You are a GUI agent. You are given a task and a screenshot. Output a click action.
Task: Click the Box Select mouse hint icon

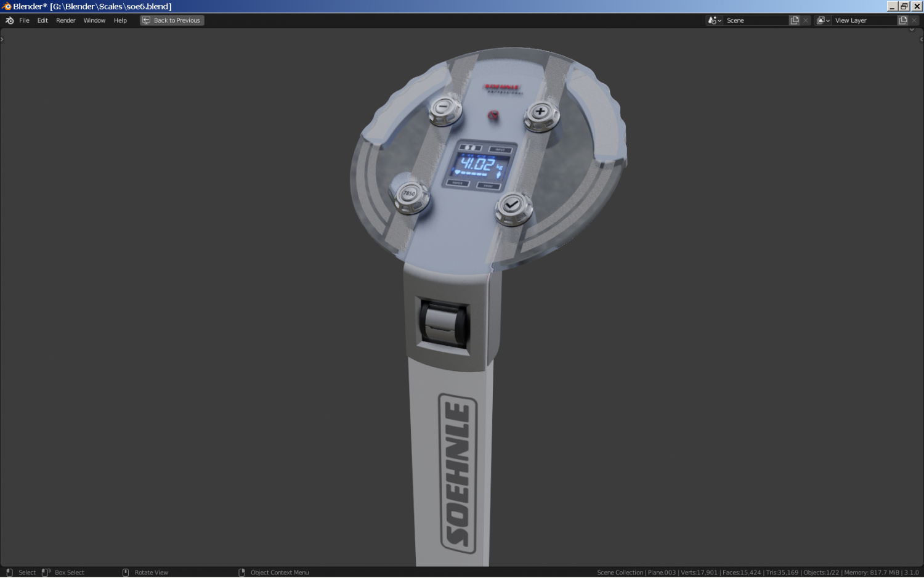tap(46, 572)
